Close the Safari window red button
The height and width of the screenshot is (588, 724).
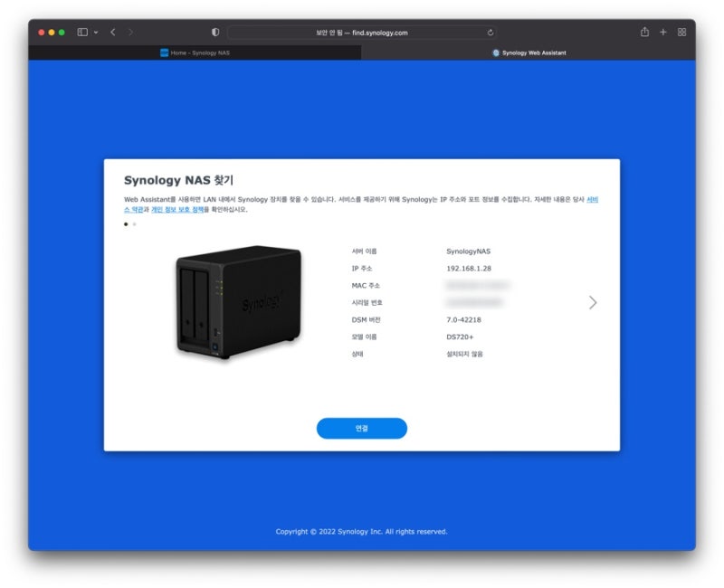click(x=41, y=33)
